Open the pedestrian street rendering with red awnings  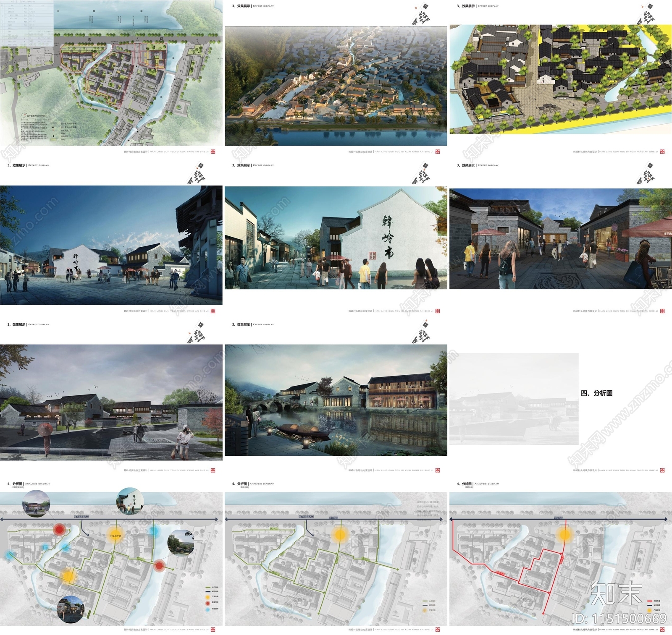click(561, 238)
